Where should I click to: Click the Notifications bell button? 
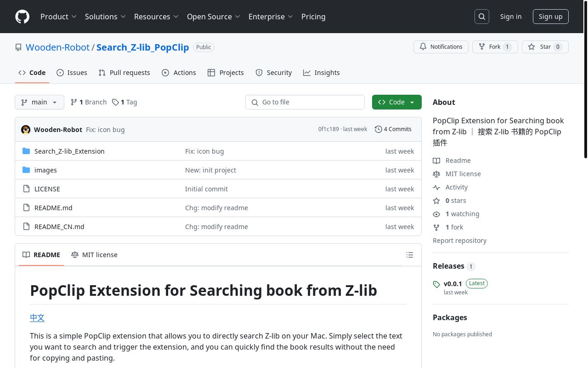[x=441, y=47]
